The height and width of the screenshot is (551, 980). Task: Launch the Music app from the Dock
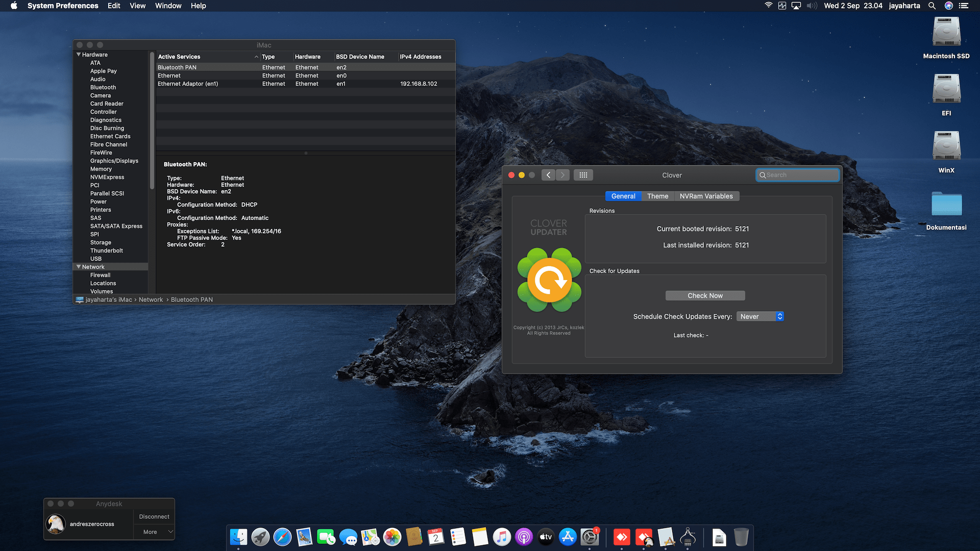502,537
